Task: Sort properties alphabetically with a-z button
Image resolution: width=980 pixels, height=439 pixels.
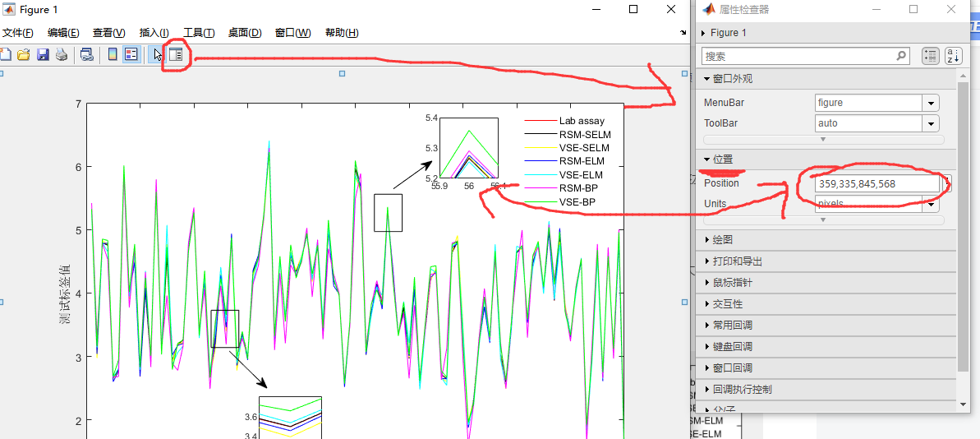Action: point(953,56)
